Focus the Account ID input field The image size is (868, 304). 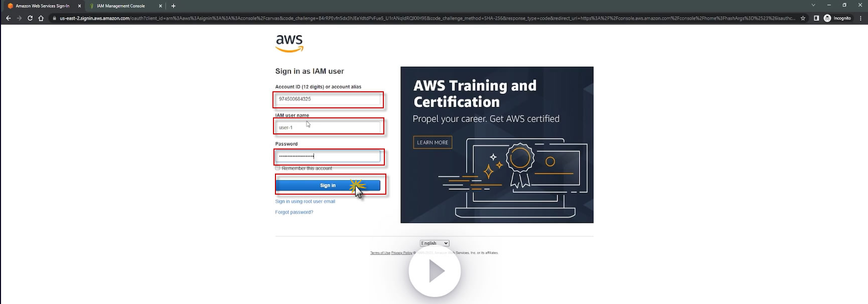pyautogui.click(x=328, y=99)
